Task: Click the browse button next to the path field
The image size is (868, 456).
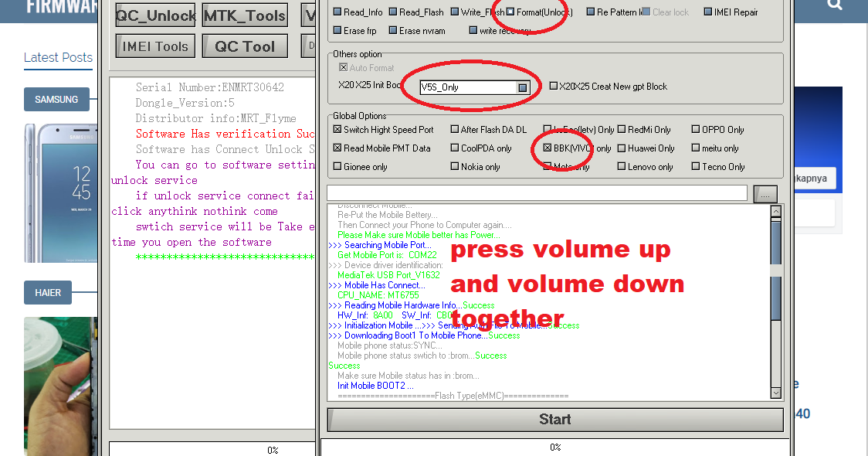Action: click(x=765, y=194)
